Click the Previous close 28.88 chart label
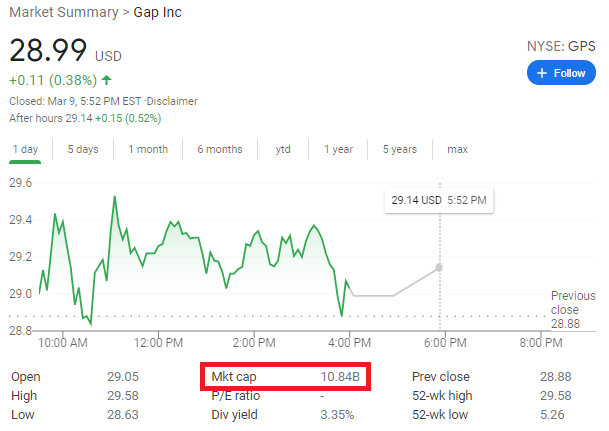This screenshot has height=431, width=609. [x=573, y=309]
